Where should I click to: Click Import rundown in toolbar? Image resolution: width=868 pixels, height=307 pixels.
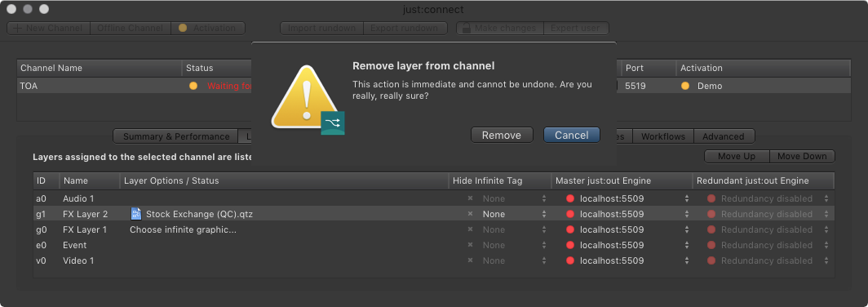tap(321, 28)
